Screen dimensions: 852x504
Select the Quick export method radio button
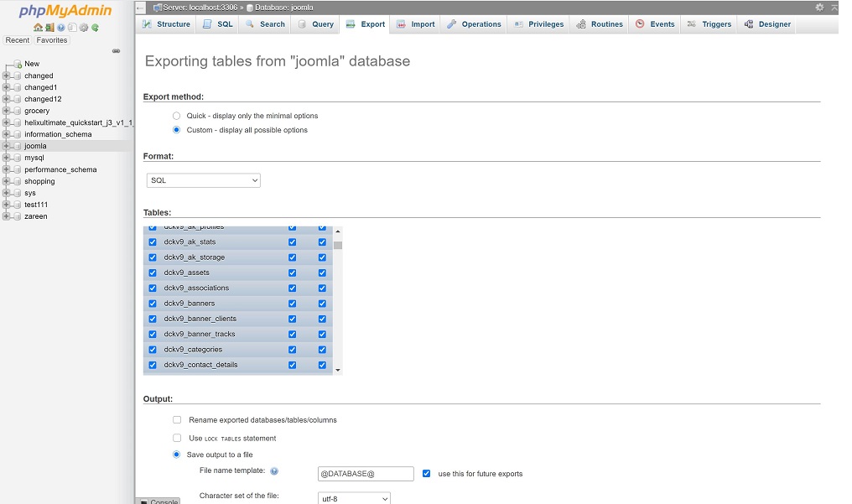click(x=177, y=116)
